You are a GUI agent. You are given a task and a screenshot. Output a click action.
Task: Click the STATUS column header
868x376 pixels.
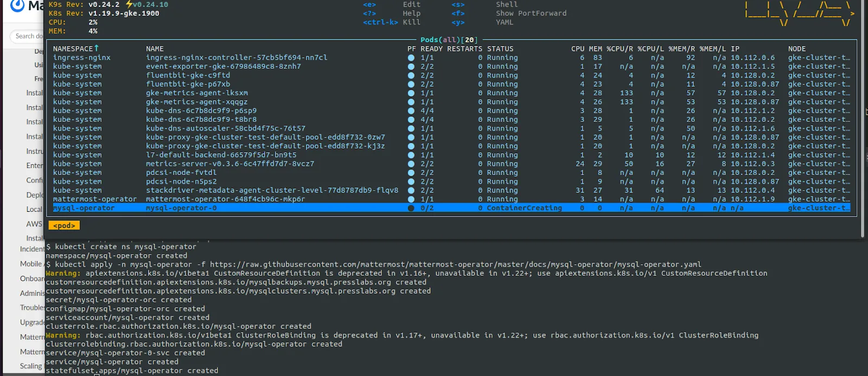point(500,49)
